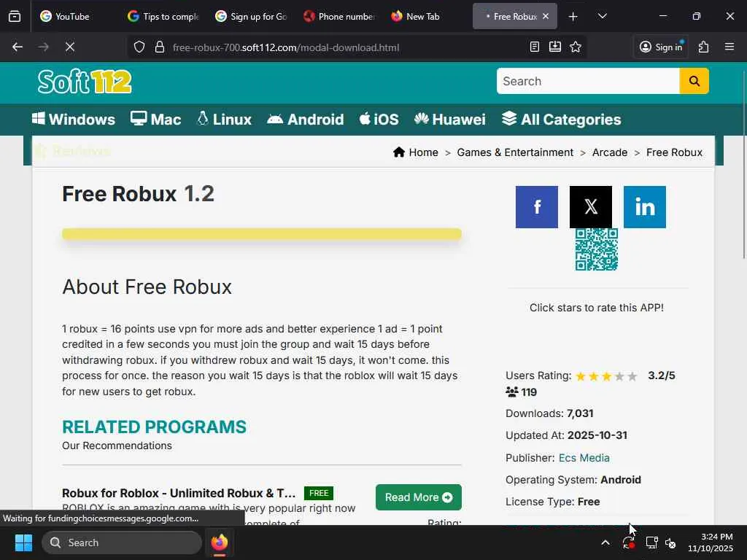Click the Windows taskbar Search box

click(x=122, y=542)
